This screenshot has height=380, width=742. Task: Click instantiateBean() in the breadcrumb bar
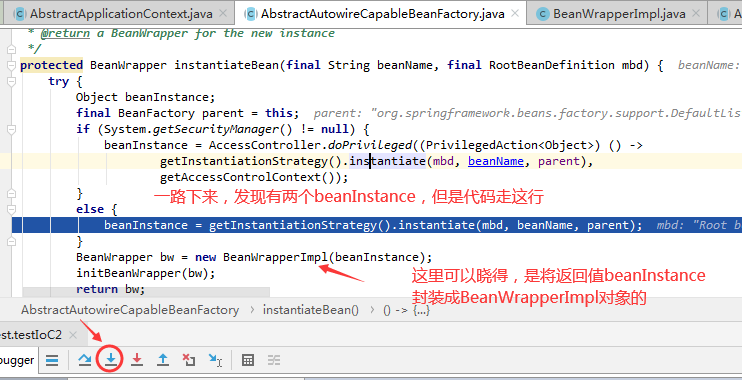point(311,310)
